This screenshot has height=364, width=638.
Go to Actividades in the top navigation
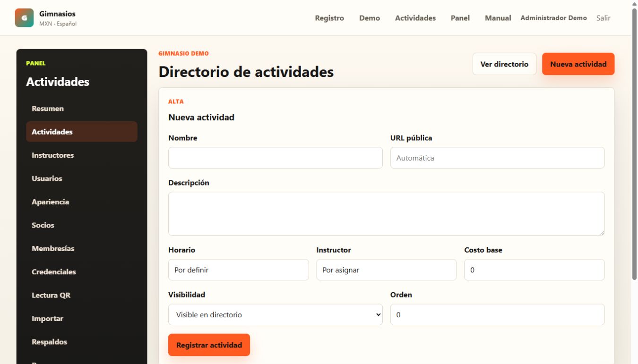click(x=415, y=18)
